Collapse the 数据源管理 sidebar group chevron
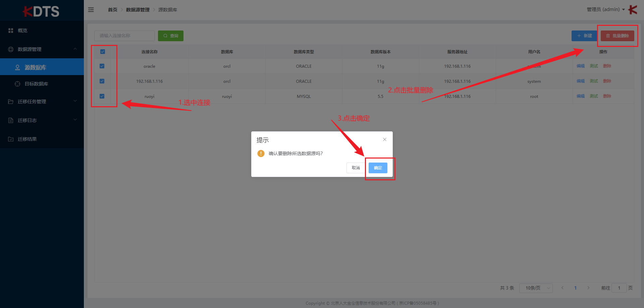 [75, 49]
